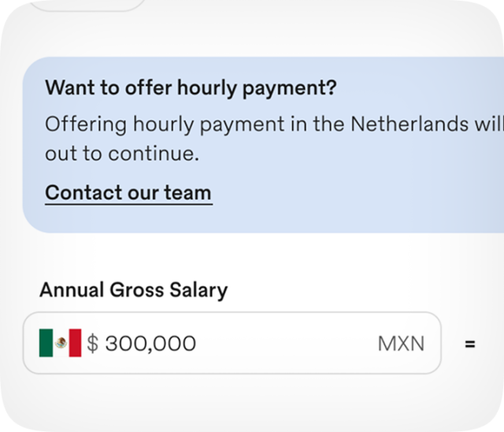Click the 'Want to offer hourly payment?' heading
This screenshot has height=432, width=504.
pyautogui.click(x=191, y=87)
